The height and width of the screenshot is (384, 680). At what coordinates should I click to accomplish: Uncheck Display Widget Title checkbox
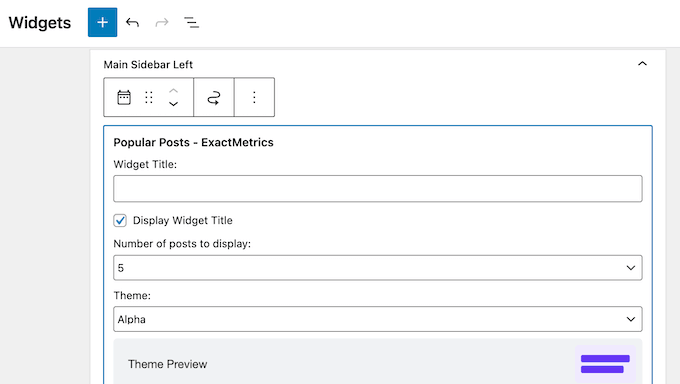[x=120, y=220]
